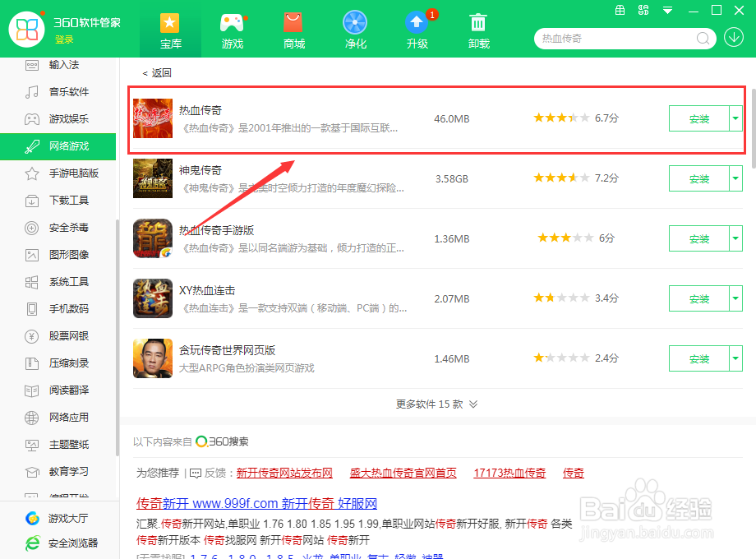Open the 热血传奇手游版 game thumbnail
Image resolution: width=756 pixels, height=559 pixels.
(x=153, y=238)
